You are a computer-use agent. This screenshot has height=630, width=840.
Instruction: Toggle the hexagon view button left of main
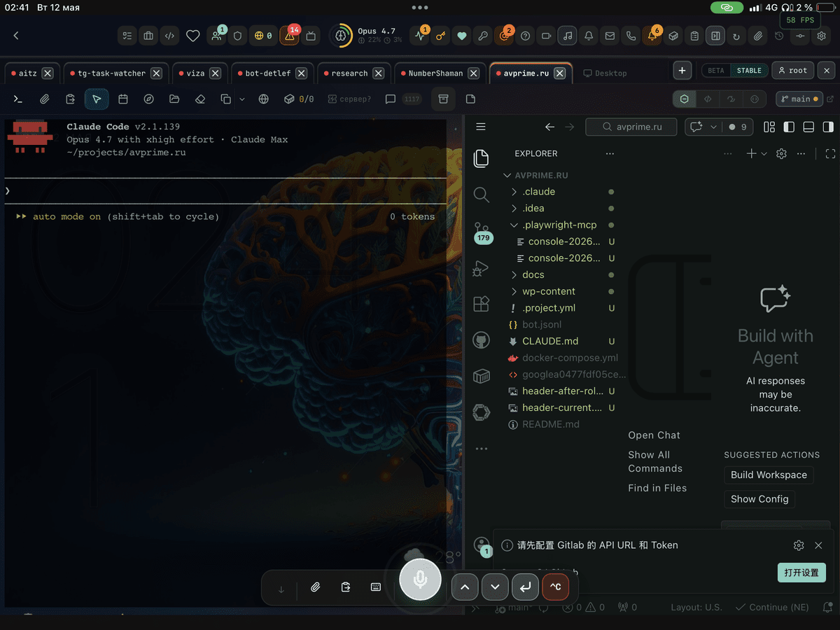tap(684, 99)
